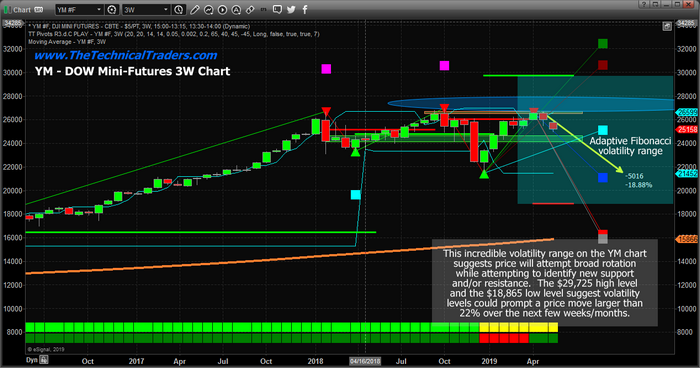
Task: Click the dark red square marker near 30000
Action: 603,65
